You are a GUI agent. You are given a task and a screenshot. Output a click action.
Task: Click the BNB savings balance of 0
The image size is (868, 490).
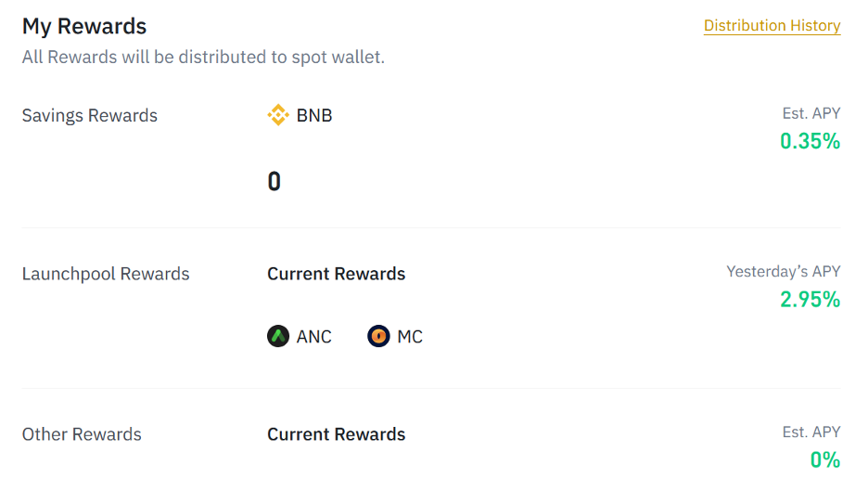pos(274,181)
